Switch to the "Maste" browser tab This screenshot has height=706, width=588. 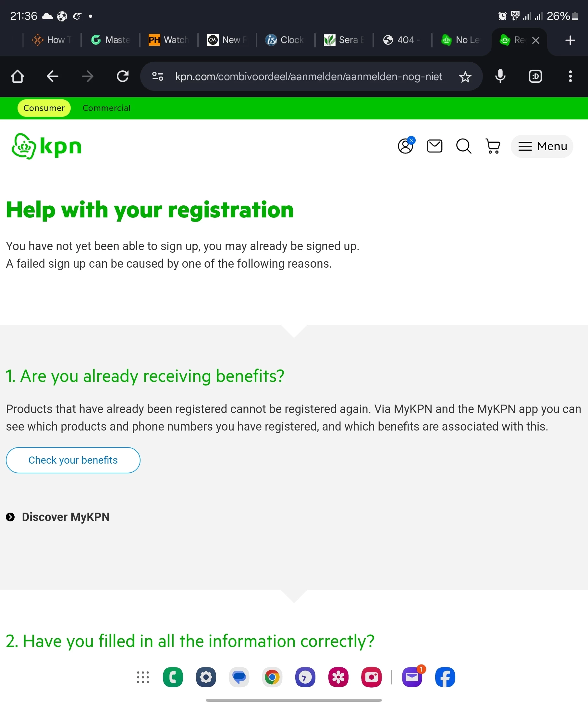click(x=110, y=40)
